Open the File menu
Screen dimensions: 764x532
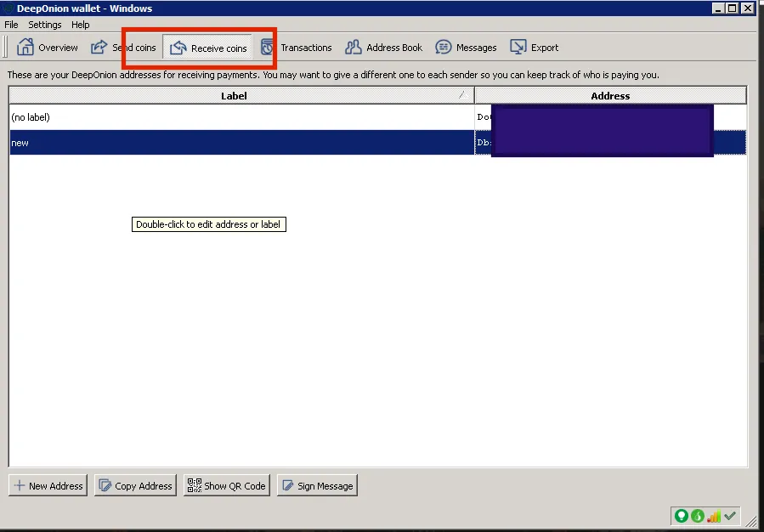[11, 25]
